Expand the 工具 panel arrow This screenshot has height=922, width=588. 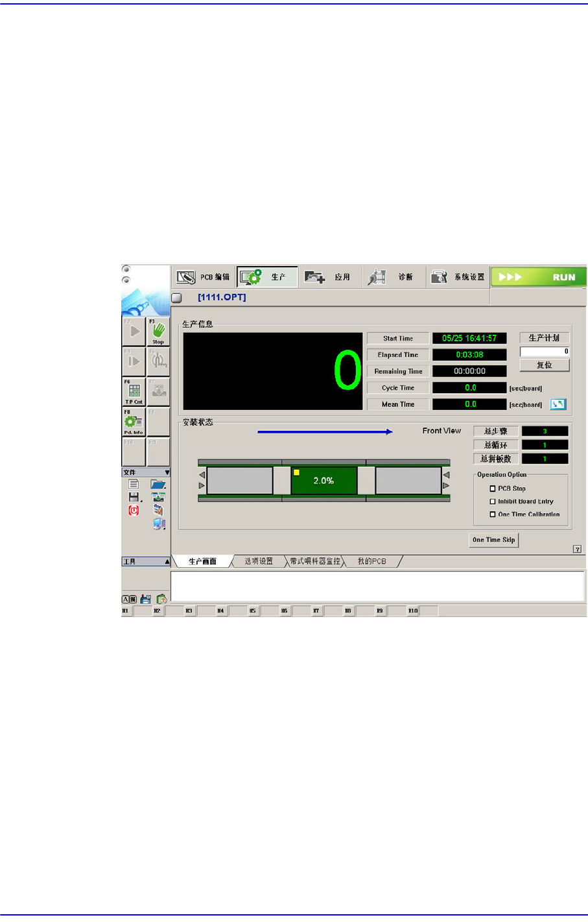click(167, 561)
